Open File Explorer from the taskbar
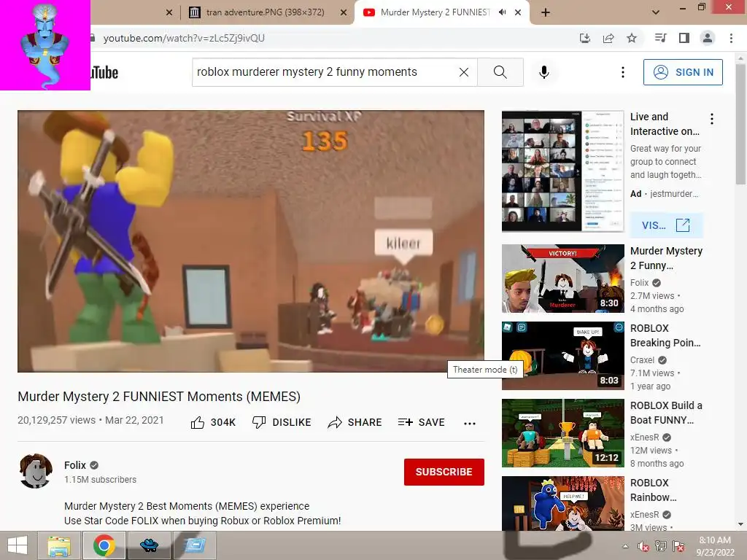The image size is (747, 560). [x=59, y=545]
